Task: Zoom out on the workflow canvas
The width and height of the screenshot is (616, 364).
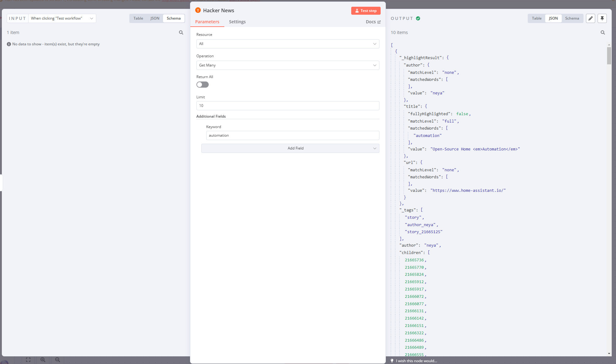Action: pos(57,360)
